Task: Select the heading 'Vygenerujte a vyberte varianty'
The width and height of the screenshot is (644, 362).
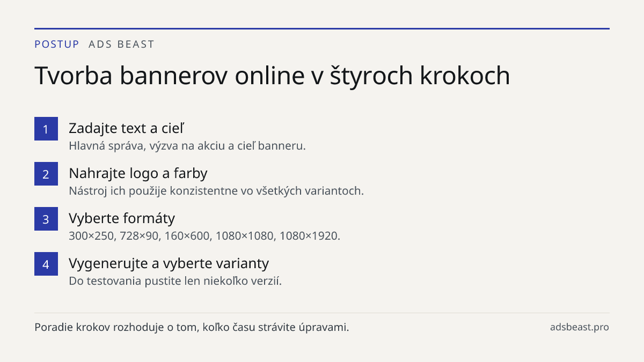Action: pyautogui.click(x=169, y=263)
